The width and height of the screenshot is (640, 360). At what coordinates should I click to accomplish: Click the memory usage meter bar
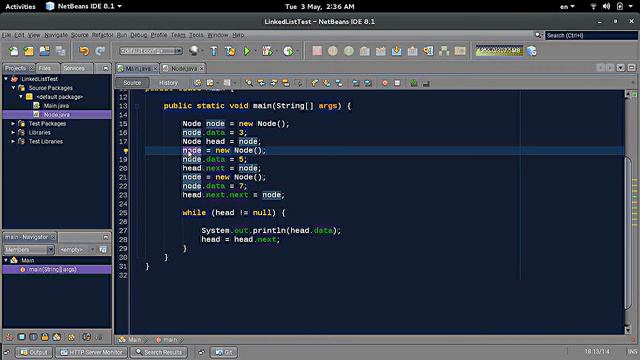tap(499, 51)
